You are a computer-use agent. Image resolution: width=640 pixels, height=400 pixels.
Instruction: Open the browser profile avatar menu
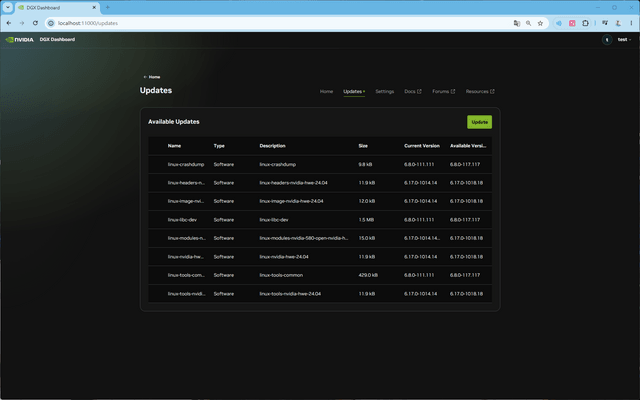(618, 23)
